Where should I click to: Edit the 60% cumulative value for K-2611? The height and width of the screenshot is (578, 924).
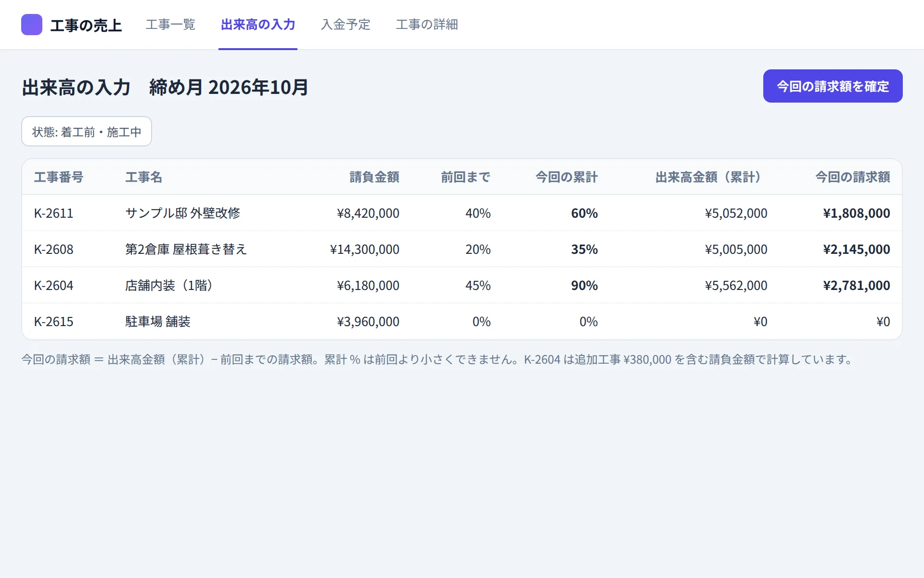click(584, 213)
